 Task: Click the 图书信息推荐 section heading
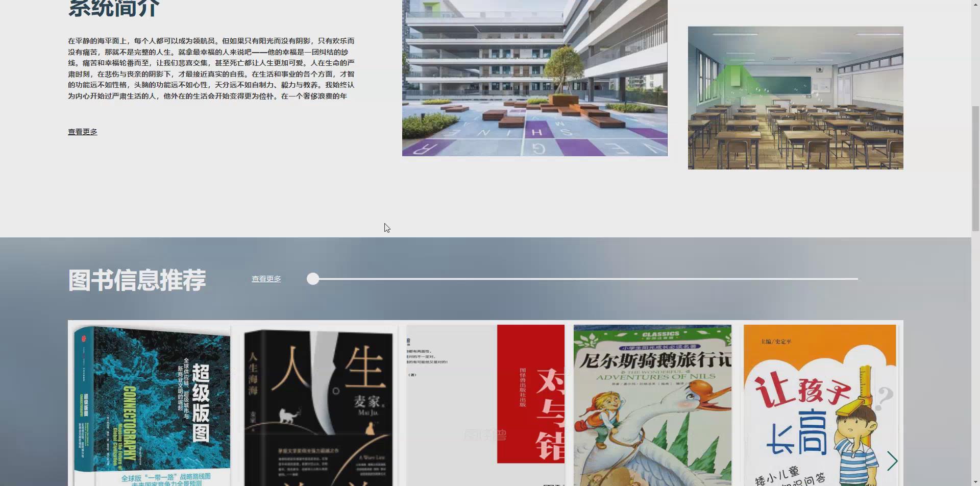coord(137,280)
